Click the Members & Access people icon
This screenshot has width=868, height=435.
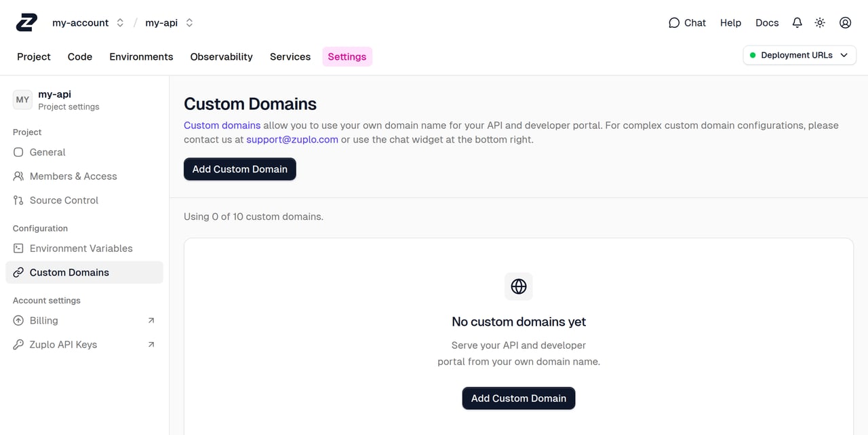(18, 176)
